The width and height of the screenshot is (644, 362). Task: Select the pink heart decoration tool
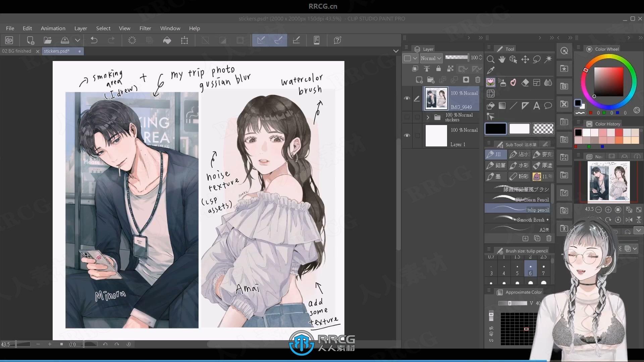click(514, 82)
